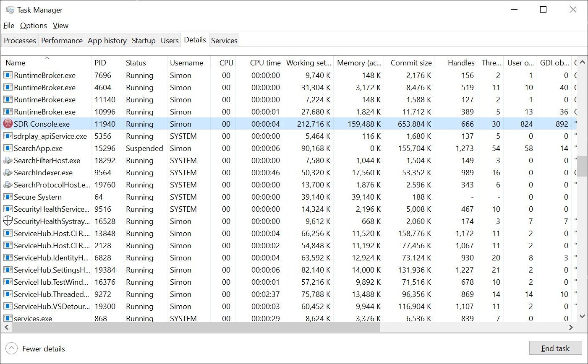Click the SearchProtocolHost process icon
The image size is (588, 364).
coord(8,185)
